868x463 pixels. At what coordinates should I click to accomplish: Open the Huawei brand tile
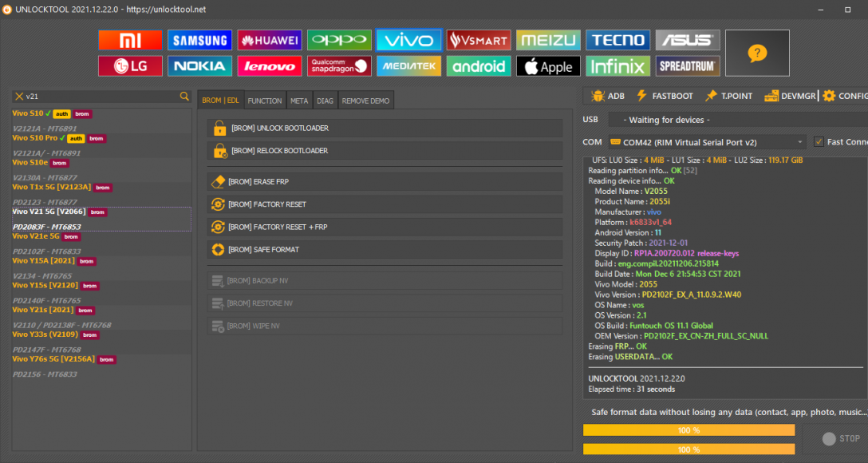pyautogui.click(x=270, y=41)
